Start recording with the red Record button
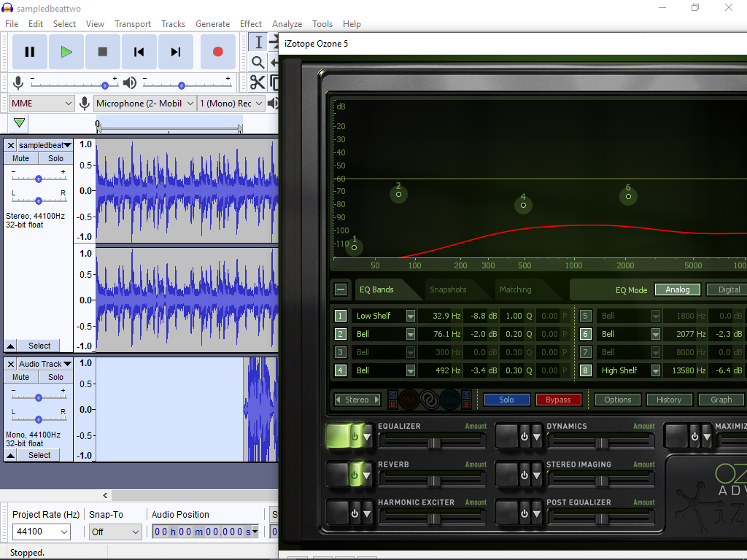747x560 pixels. [217, 52]
